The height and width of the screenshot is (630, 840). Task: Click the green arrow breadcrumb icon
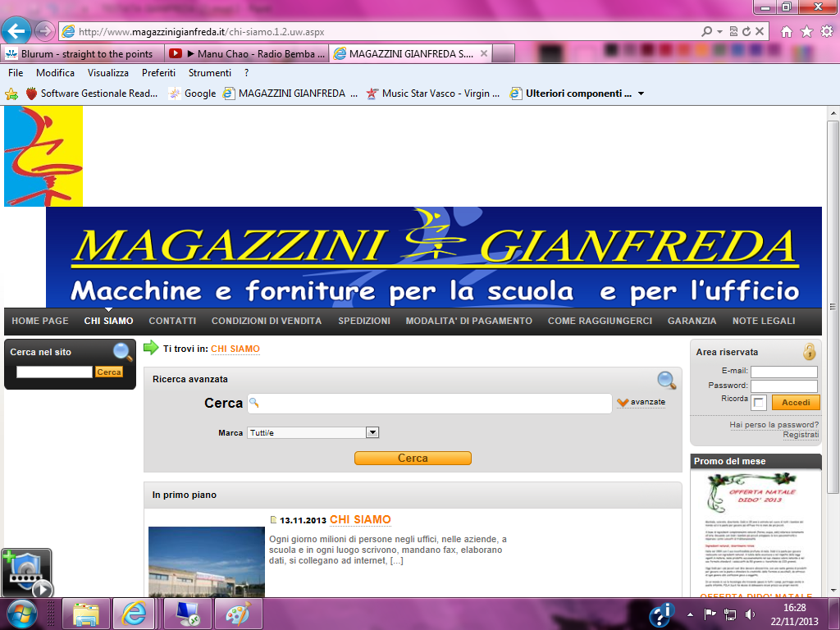(151, 348)
